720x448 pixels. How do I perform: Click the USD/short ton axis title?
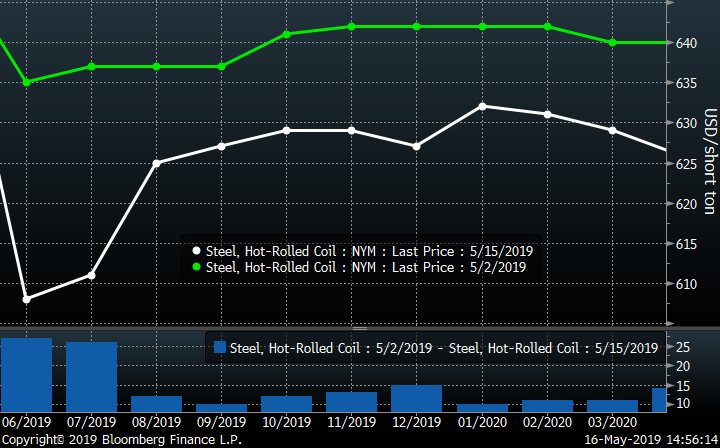click(708, 162)
